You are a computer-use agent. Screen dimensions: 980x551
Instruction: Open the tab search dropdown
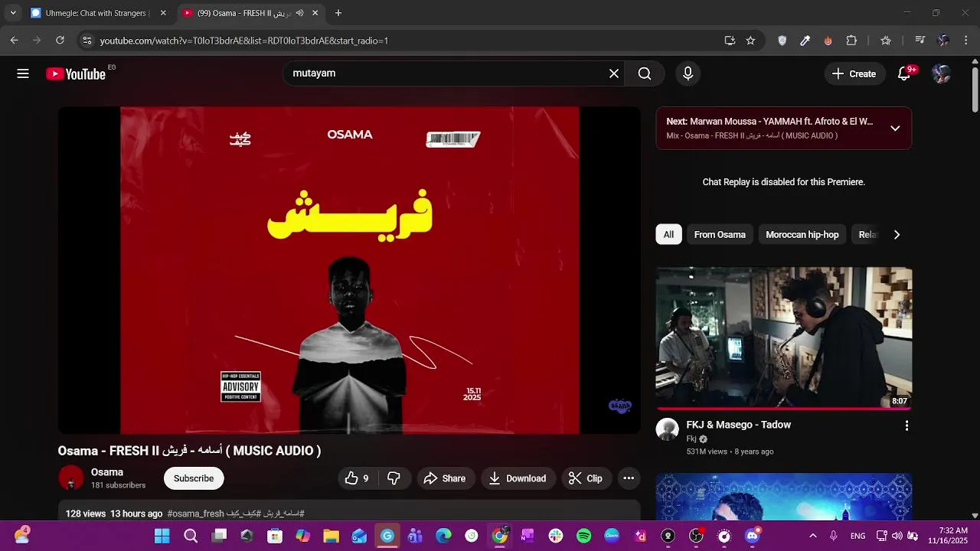(x=13, y=13)
